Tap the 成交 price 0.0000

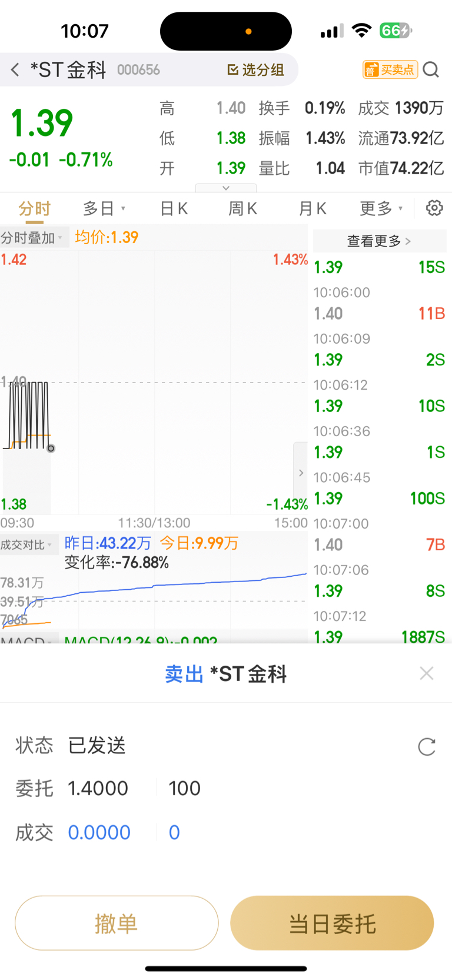coord(99,832)
